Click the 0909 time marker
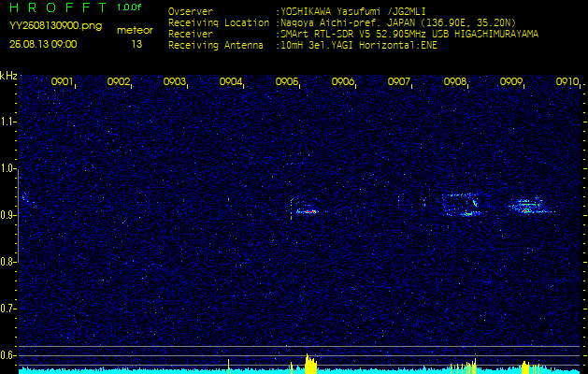588x374 pixels. coord(510,81)
